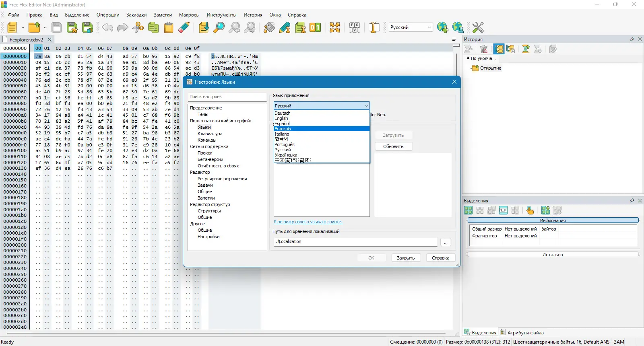Click the branch with plus icon in История

point(511,49)
